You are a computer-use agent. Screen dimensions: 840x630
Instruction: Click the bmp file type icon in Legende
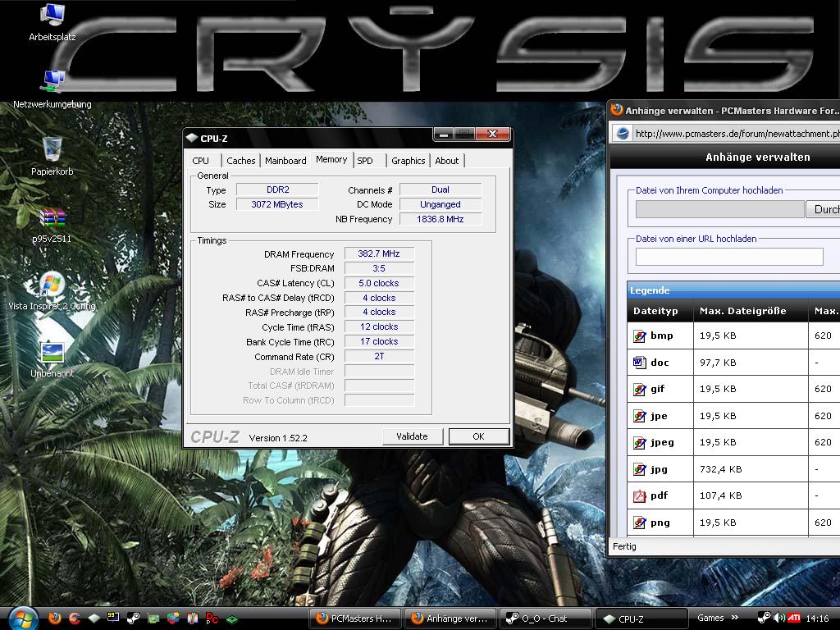tap(640, 336)
